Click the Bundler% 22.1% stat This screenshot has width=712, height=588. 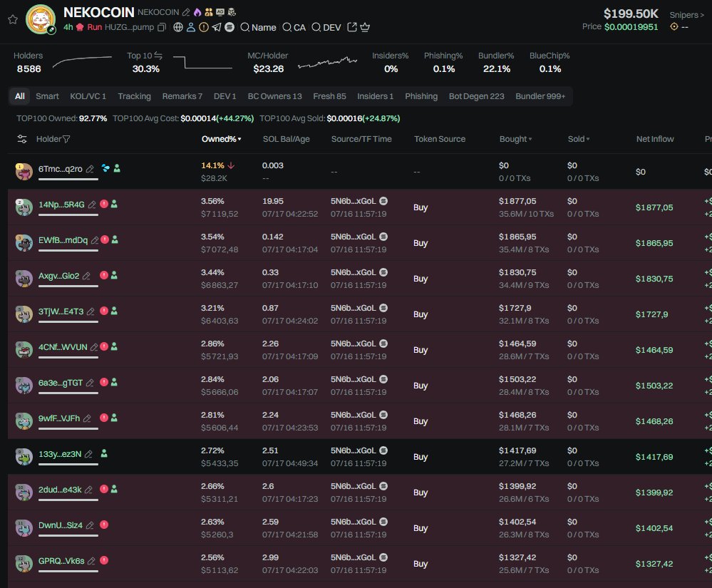[496, 62]
